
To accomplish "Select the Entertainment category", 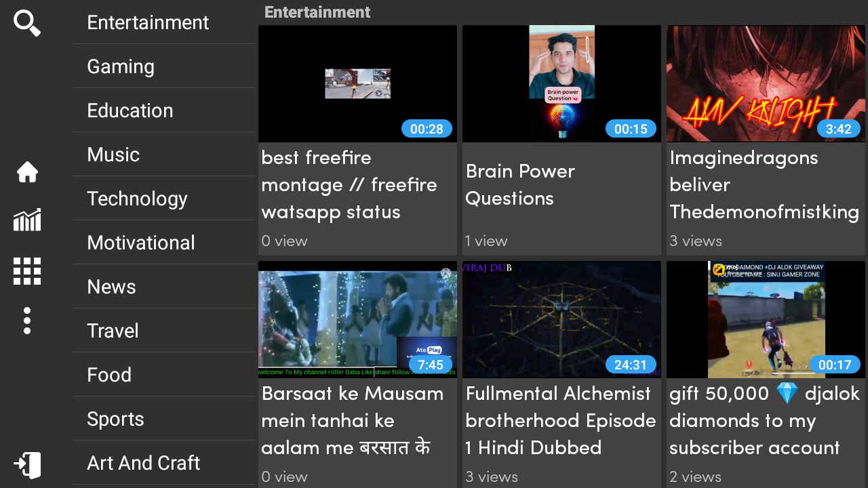I will [164, 22].
